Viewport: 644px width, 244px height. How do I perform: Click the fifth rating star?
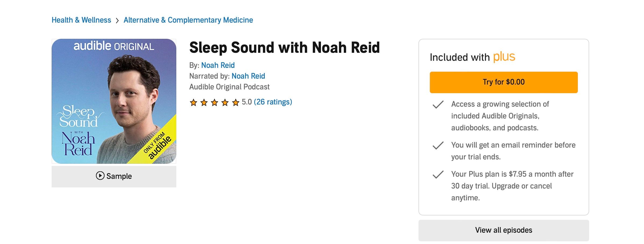[236, 102]
